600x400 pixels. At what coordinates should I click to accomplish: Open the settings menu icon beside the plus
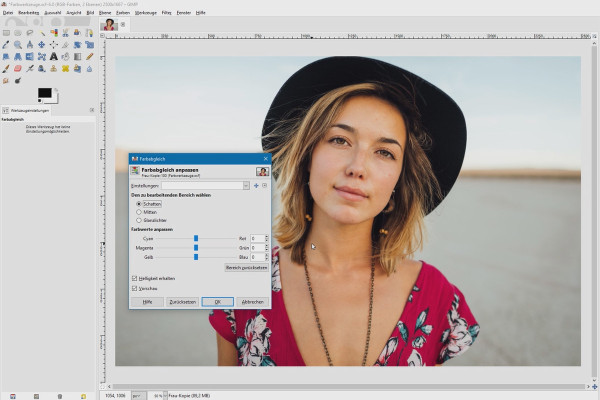264,186
